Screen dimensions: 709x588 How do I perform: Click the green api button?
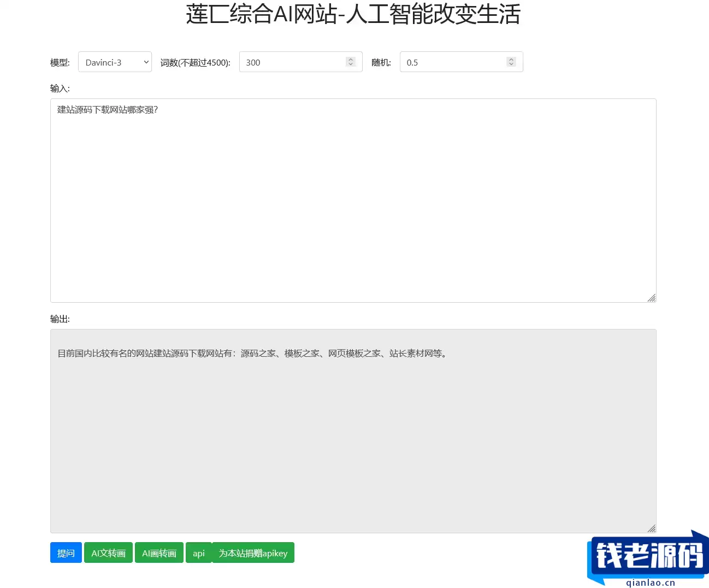coord(199,552)
